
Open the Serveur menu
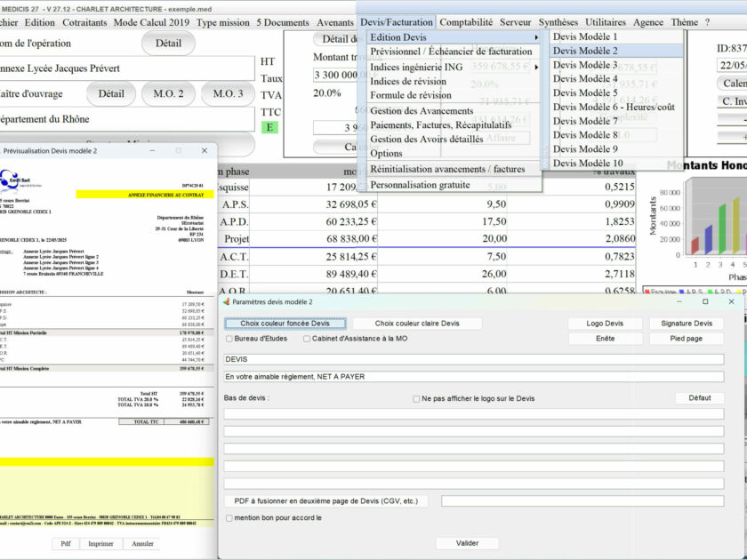pos(516,22)
